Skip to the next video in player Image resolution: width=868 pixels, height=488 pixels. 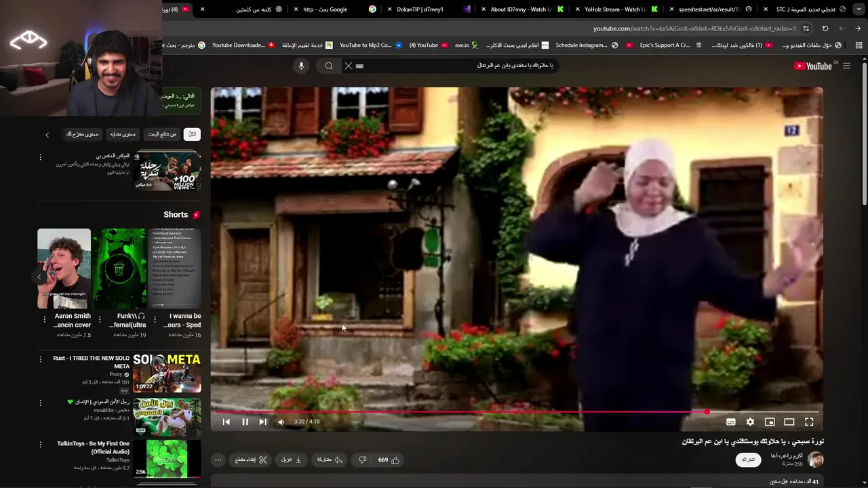coord(262,422)
